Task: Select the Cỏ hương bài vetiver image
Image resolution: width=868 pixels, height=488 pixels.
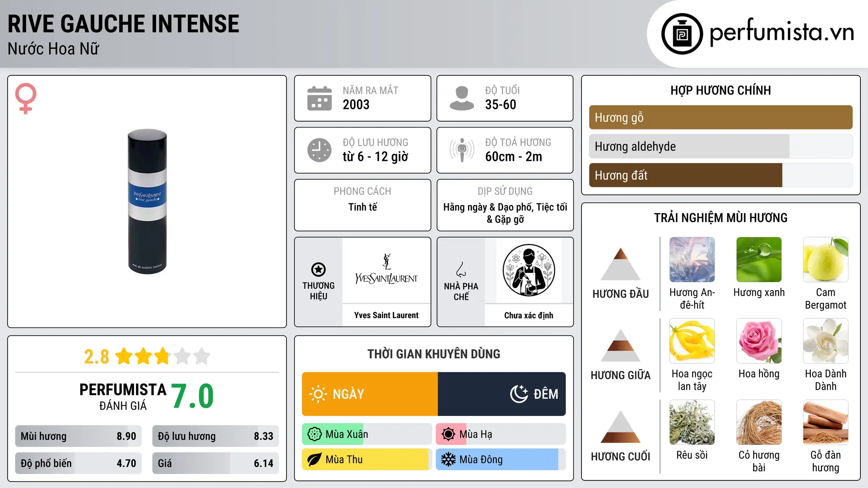Action: [x=759, y=422]
